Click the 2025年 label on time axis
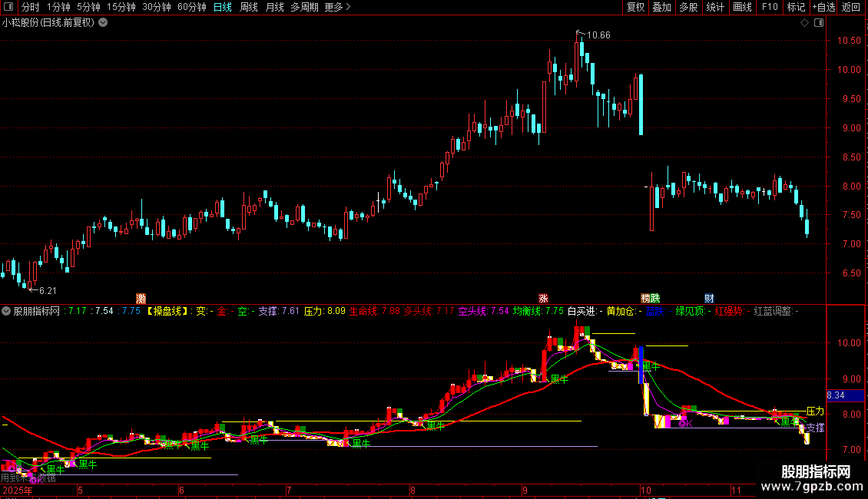This screenshot has height=499, width=868. tap(17, 491)
